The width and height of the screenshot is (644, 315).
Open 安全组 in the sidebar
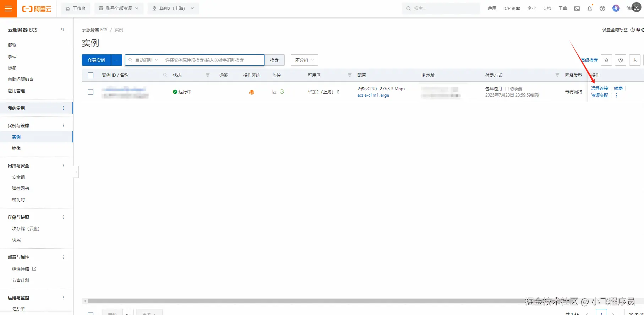tap(18, 177)
